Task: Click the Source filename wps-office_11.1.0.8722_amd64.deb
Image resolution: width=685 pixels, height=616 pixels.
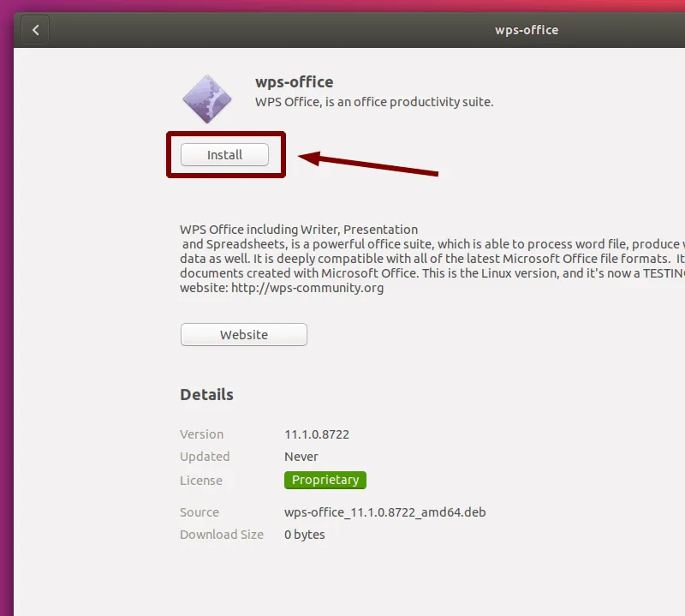Action: coord(384,511)
